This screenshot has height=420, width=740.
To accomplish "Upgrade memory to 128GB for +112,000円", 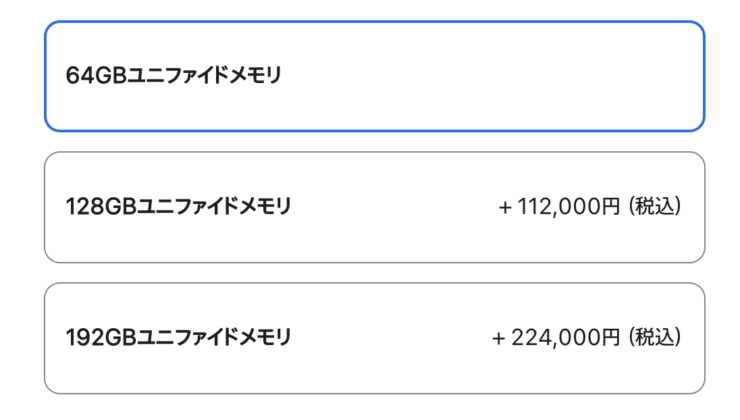I will [375, 207].
